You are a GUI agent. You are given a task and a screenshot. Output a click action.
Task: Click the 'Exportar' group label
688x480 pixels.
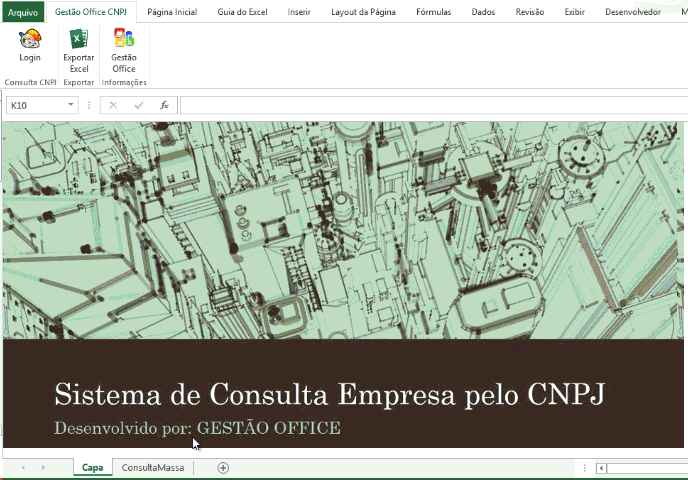(x=79, y=82)
